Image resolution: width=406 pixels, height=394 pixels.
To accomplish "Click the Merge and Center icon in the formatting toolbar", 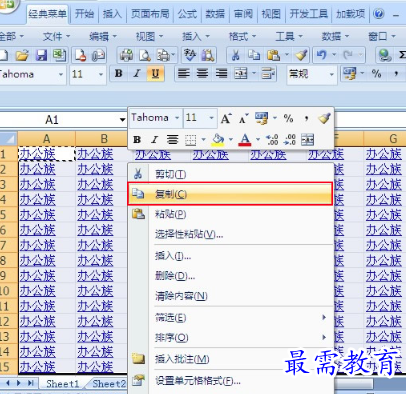I will (241, 74).
